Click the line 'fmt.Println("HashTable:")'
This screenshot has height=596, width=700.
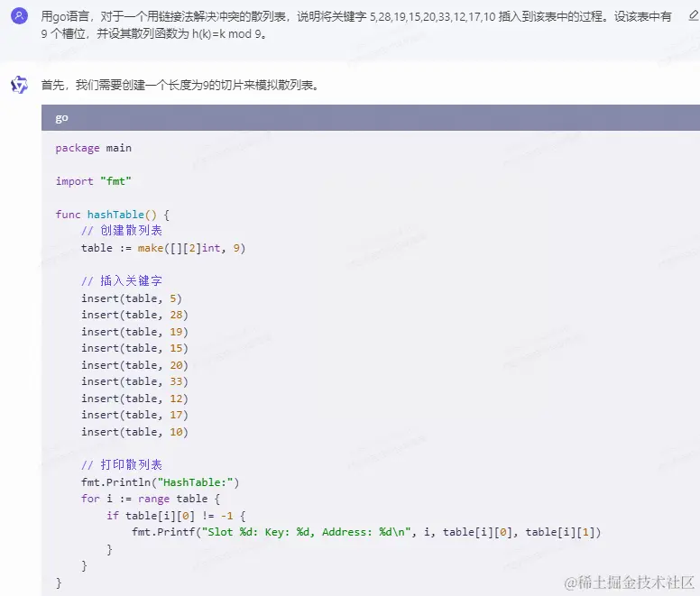pyautogui.click(x=161, y=482)
